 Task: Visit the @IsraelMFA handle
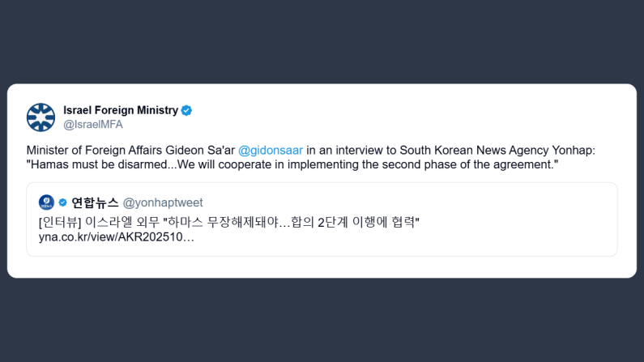click(x=93, y=125)
